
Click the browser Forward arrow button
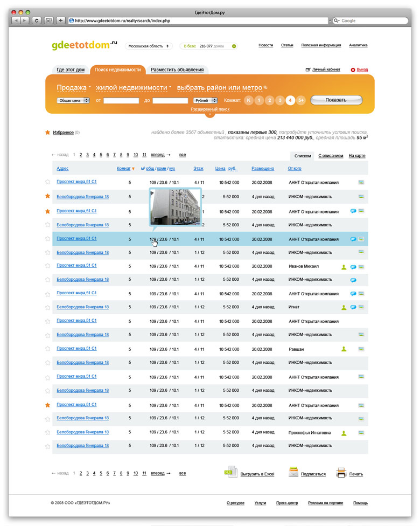coord(24,20)
